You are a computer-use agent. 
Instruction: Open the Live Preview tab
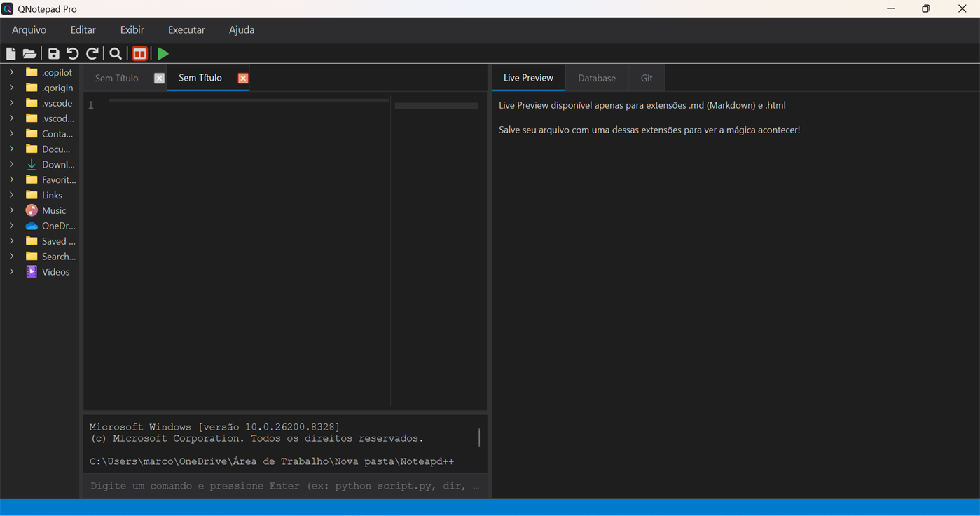tap(528, 78)
